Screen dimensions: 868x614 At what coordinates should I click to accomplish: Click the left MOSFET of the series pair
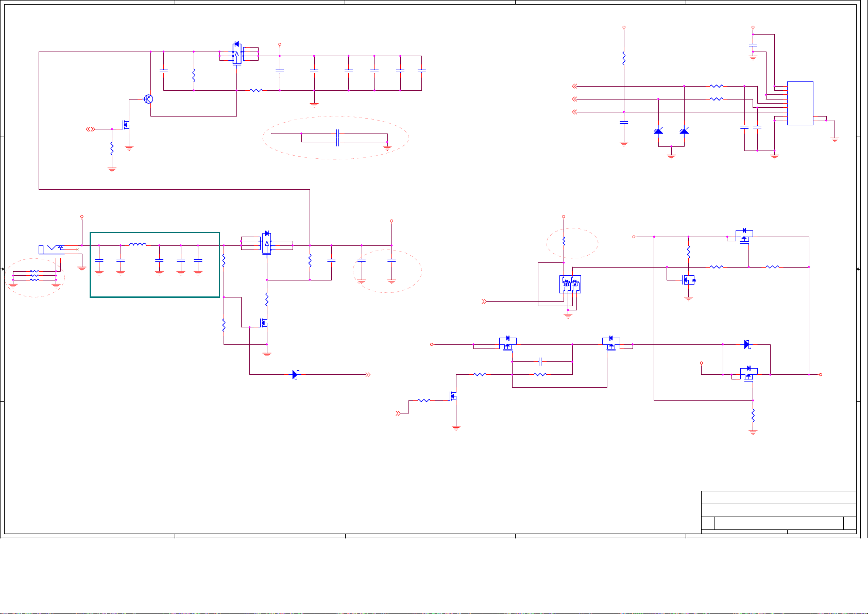coord(508,343)
